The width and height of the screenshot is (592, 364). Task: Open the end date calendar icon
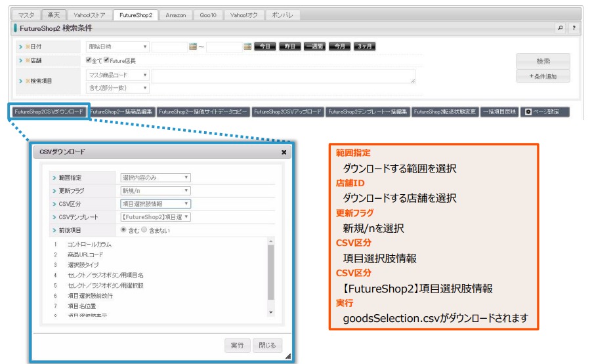click(247, 47)
